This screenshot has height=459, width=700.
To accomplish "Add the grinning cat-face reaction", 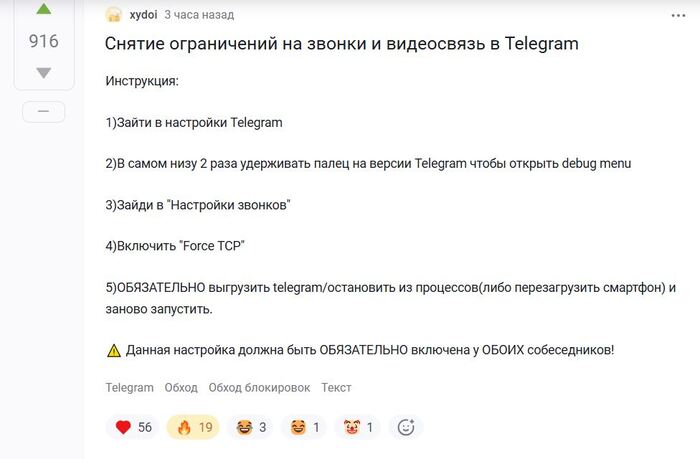I will click(x=305, y=427).
